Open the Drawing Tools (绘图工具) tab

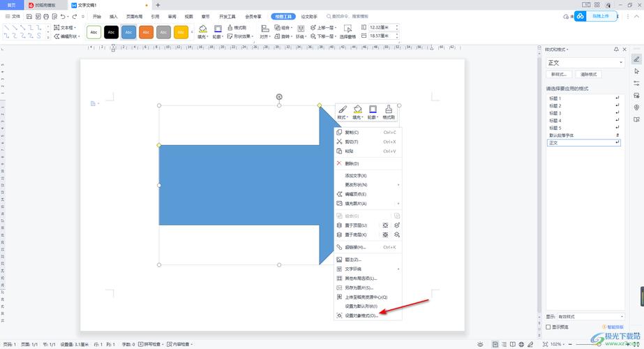click(x=283, y=17)
